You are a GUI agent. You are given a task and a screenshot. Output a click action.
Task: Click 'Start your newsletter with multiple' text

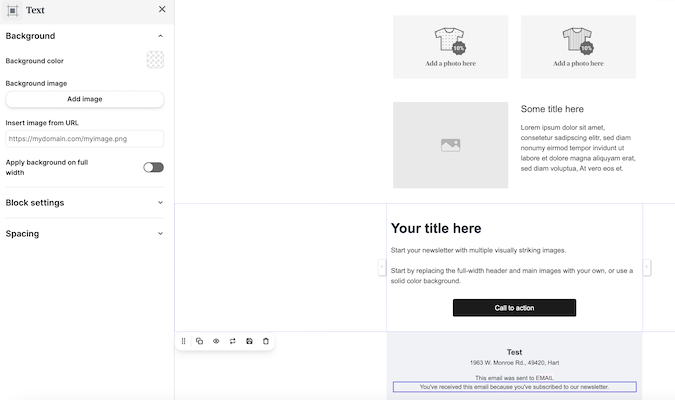tap(478, 250)
